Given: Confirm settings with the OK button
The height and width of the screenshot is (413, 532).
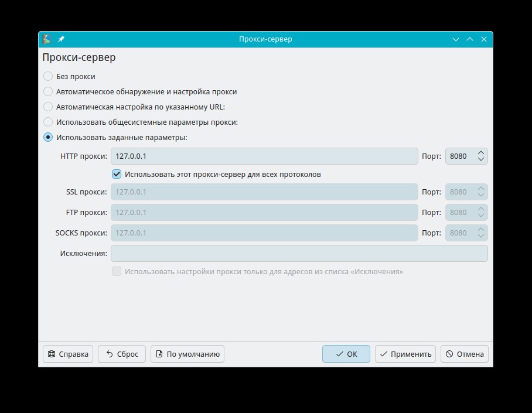Looking at the screenshot, I should tap(346, 354).
